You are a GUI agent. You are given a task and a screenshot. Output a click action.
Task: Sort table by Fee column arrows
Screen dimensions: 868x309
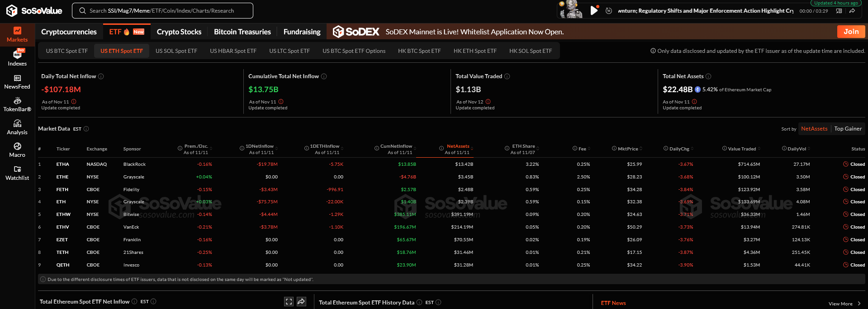click(x=589, y=149)
